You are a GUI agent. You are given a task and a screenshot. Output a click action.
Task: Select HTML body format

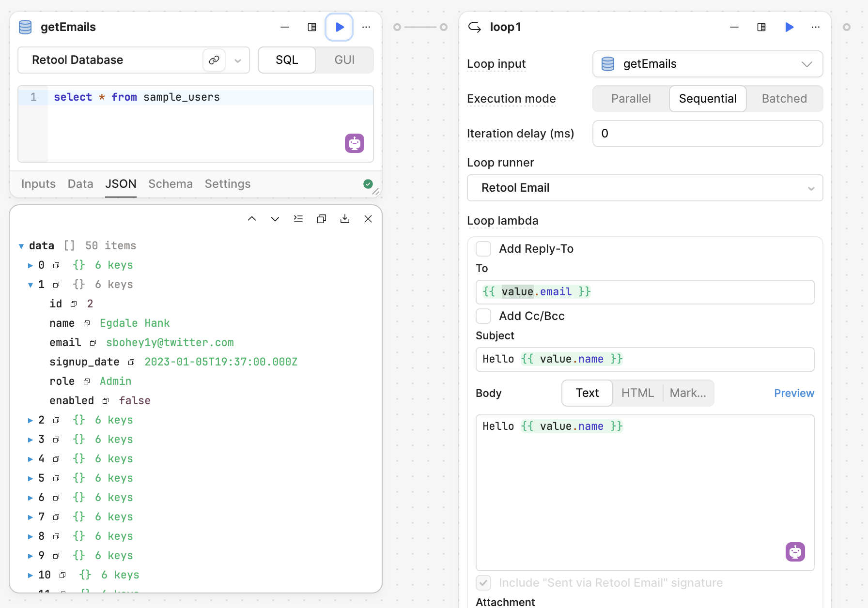tap(637, 393)
